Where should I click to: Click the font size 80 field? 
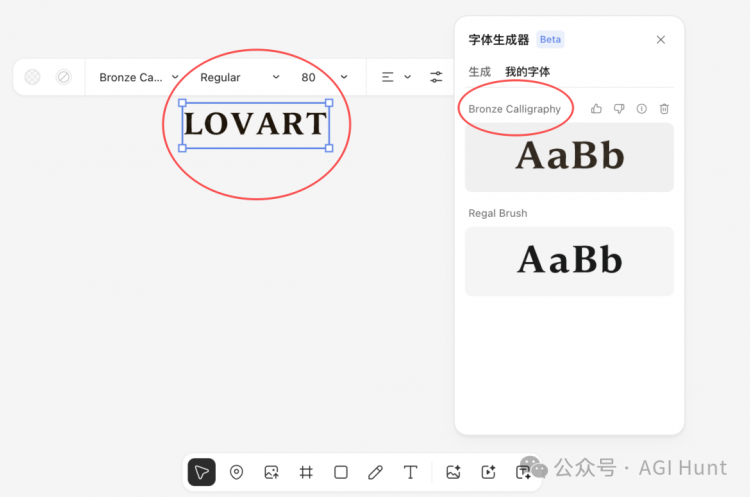click(x=309, y=77)
